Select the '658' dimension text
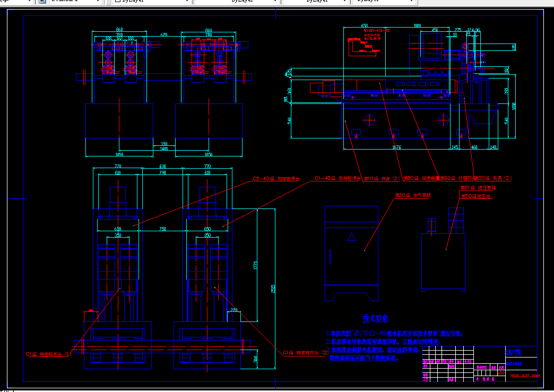Image resolution: width=554 pixels, height=392 pixels. 364,26
